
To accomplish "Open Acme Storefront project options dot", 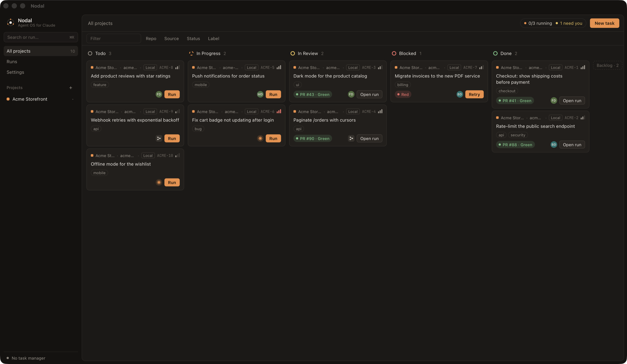I will click(x=73, y=99).
